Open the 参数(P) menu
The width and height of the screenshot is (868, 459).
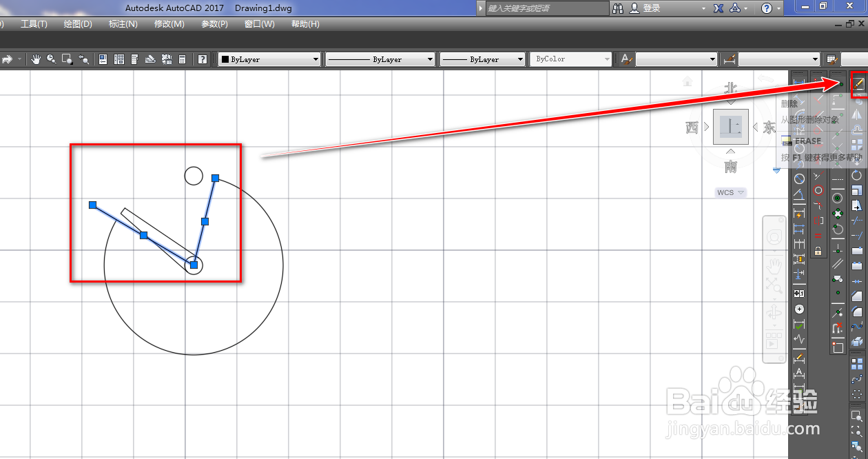point(214,24)
